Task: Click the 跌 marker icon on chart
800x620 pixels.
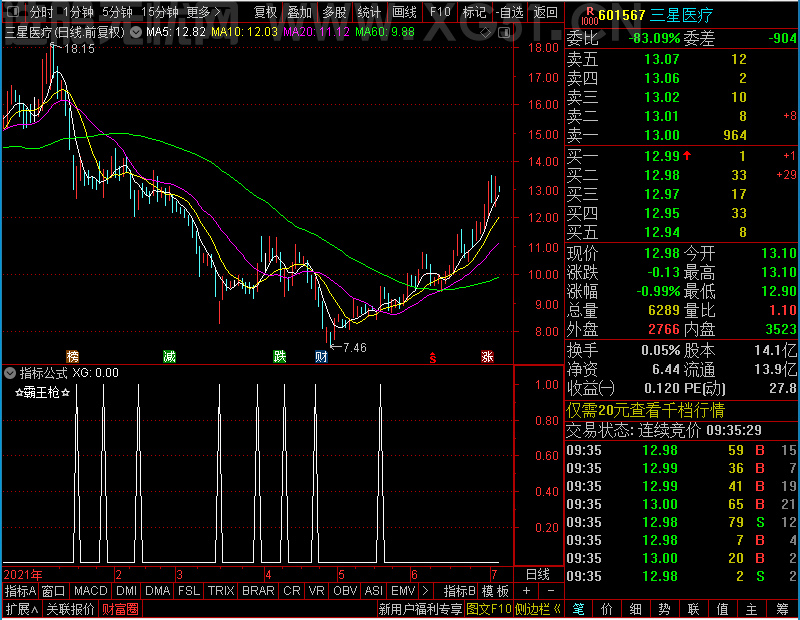Action: coord(280,356)
